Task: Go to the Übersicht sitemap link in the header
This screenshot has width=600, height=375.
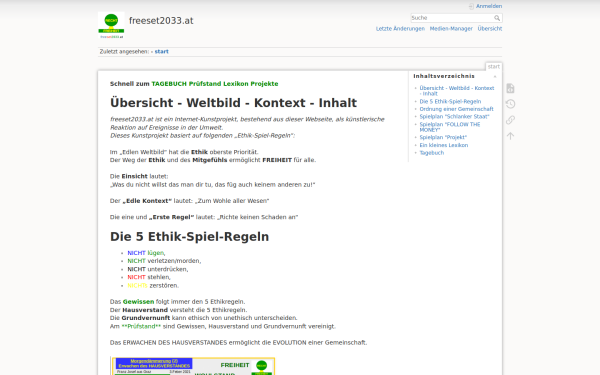Action: click(490, 29)
